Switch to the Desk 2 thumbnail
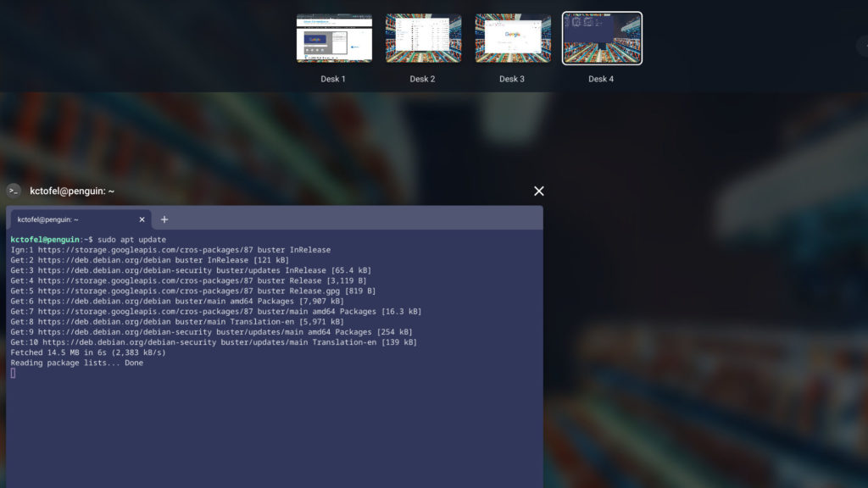Viewport: 868px width, 488px height. coord(424,38)
